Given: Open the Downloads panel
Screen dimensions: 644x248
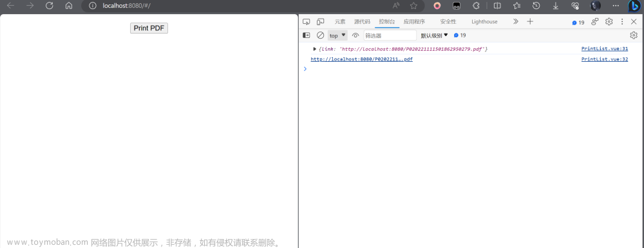Looking at the screenshot, I should click(x=555, y=6).
